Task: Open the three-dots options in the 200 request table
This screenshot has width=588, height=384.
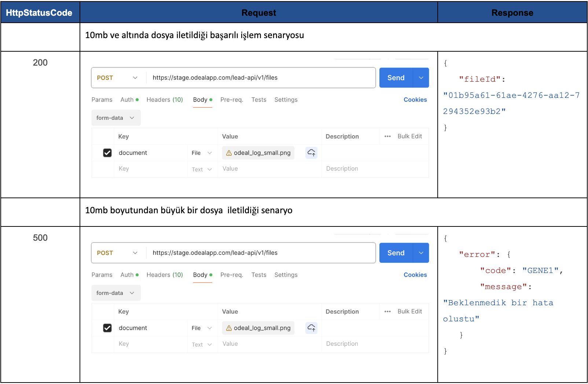Action: click(x=387, y=136)
